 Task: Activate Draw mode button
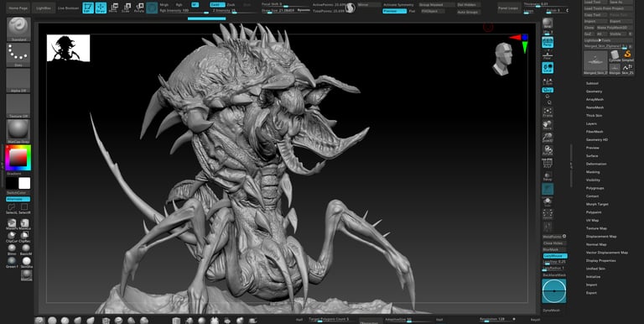101,8
